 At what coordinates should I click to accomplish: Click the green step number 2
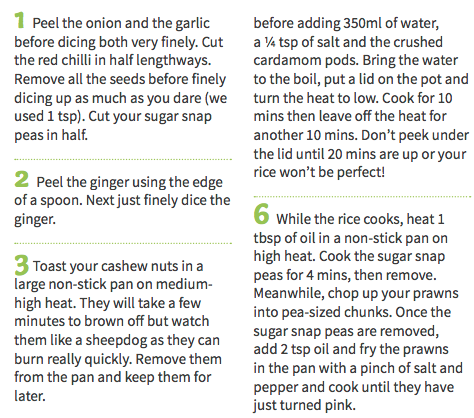[22, 179]
